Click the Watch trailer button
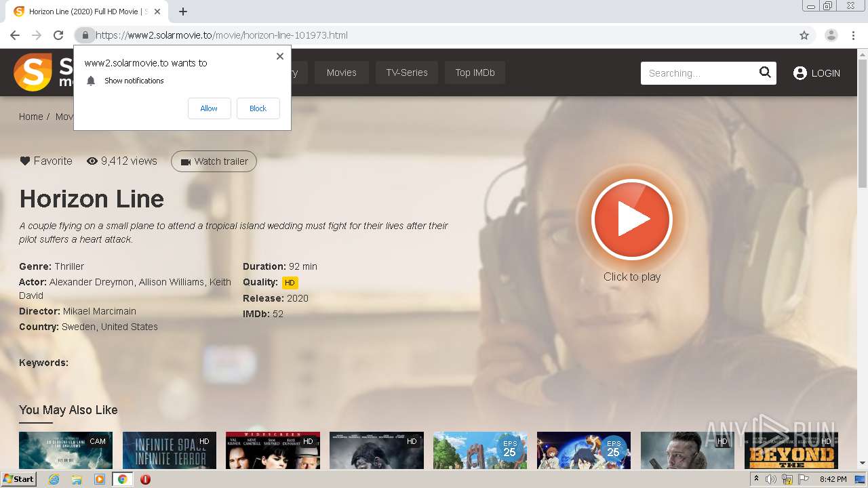 point(214,161)
